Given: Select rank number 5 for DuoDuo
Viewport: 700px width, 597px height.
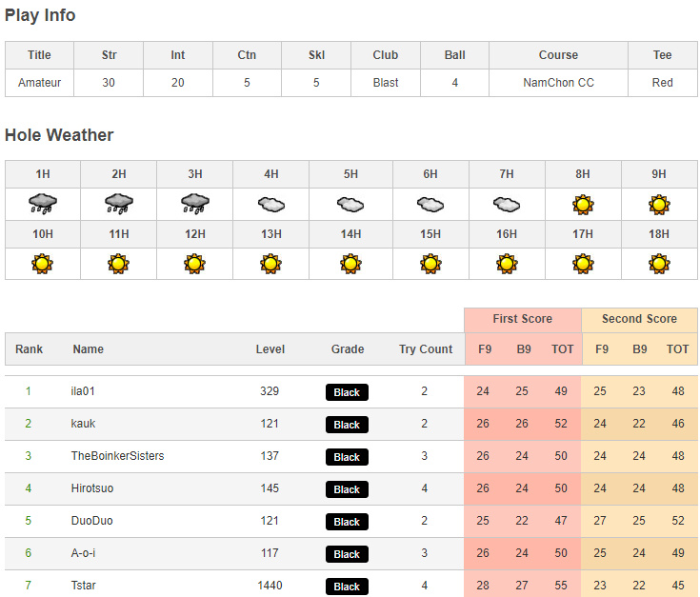Looking at the screenshot, I should [x=29, y=521].
